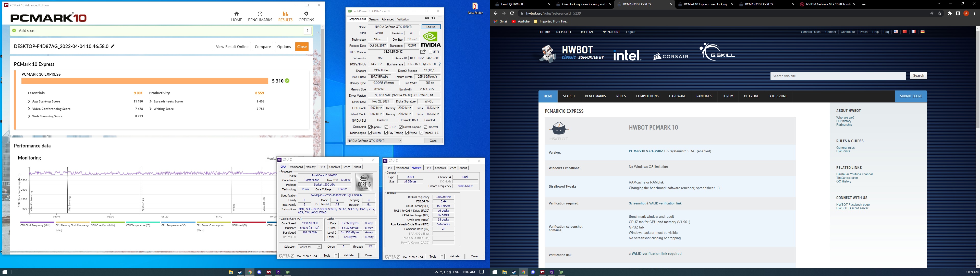Toggle OpenGL 4.6 checkbox
This screenshot has width=980, height=276.
tap(421, 133)
